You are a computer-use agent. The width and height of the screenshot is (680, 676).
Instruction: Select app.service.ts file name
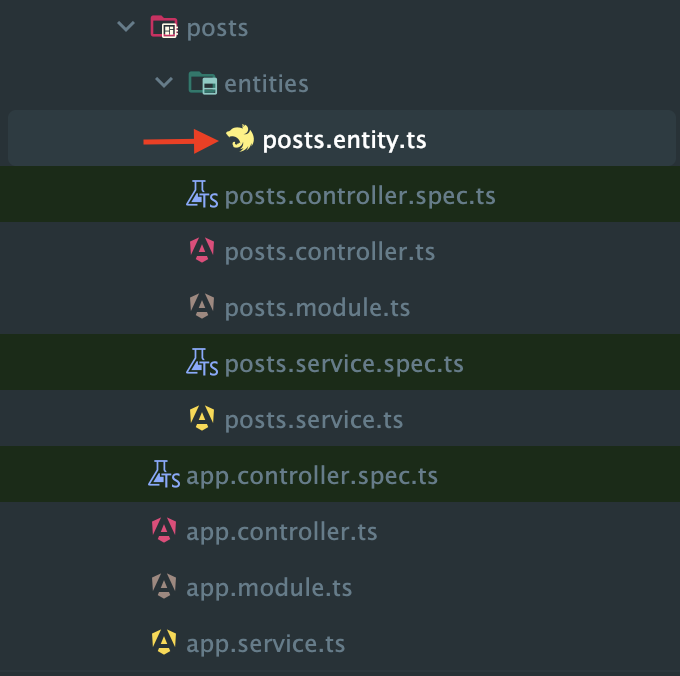pos(265,643)
